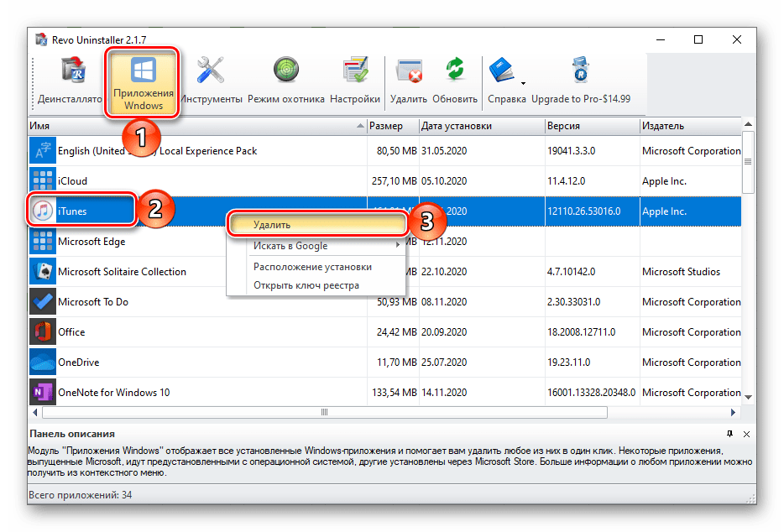
Task: Click vertical scrollbar up arrow
Action: click(x=748, y=124)
